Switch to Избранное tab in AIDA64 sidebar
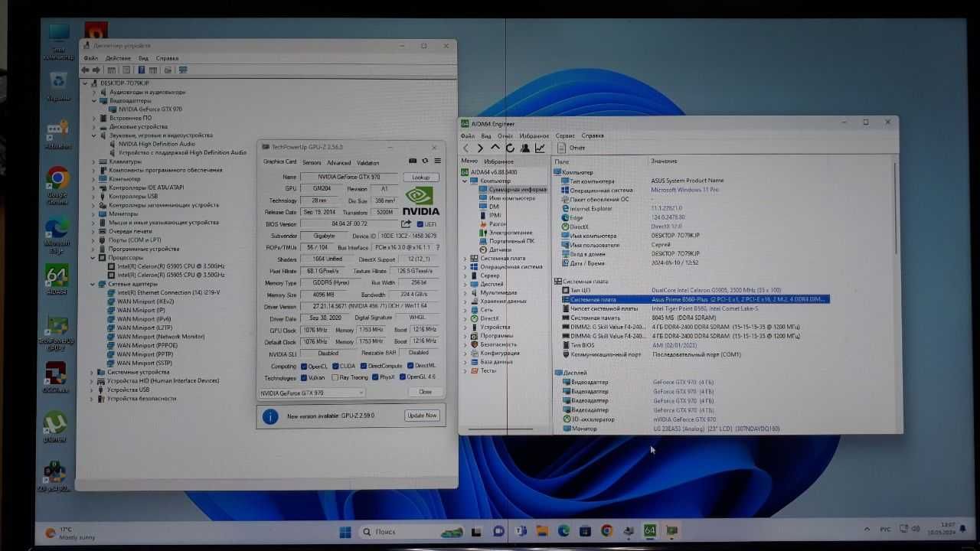The width and height of the screenshot is (980, 551). pyautogui.click(x=499, y=161)
